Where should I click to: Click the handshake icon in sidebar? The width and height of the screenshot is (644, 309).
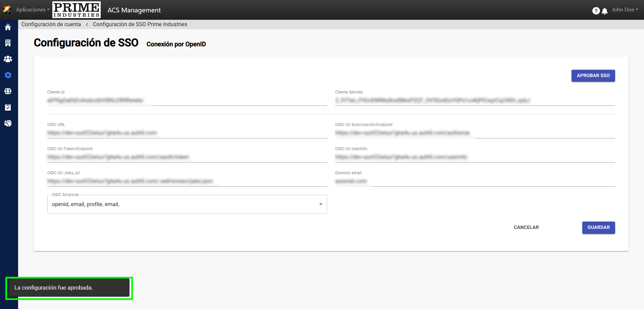[8, 123]
